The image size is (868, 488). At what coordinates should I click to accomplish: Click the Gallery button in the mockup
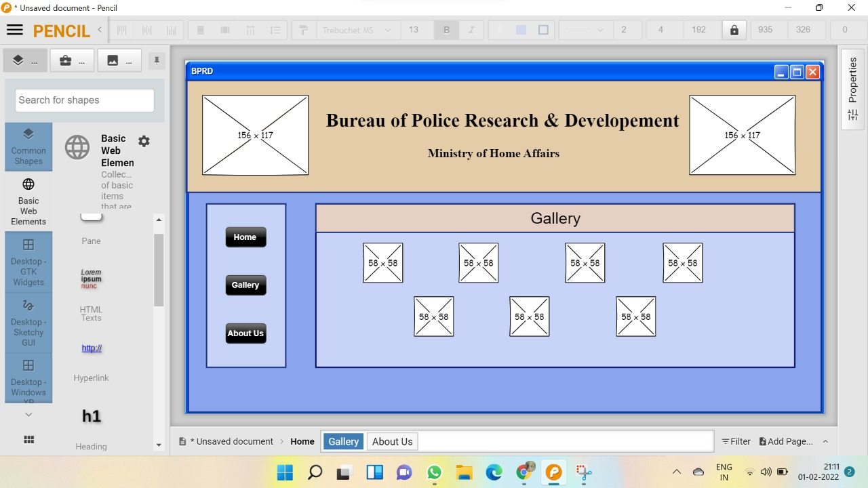pyautogui.click(x=245, y=285)
